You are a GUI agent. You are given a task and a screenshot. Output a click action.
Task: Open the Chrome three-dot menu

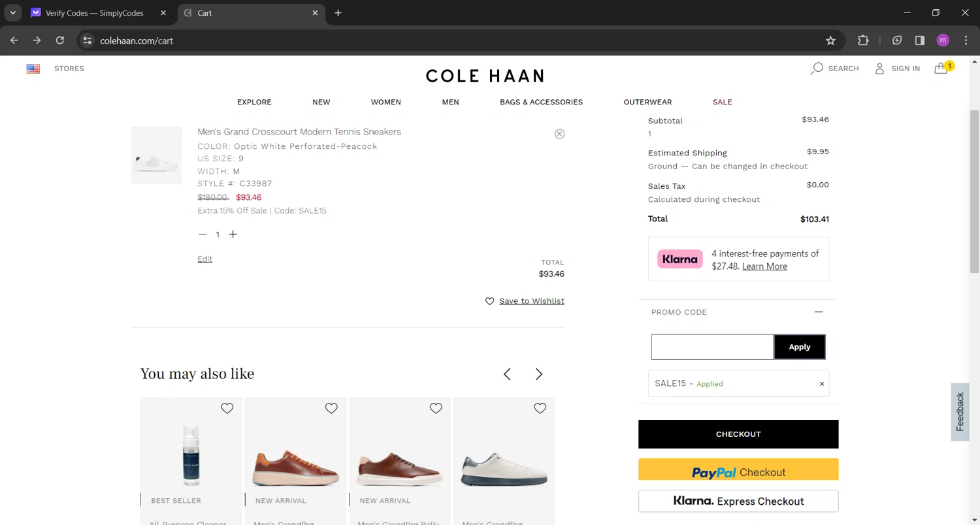(x=966, y=40)
